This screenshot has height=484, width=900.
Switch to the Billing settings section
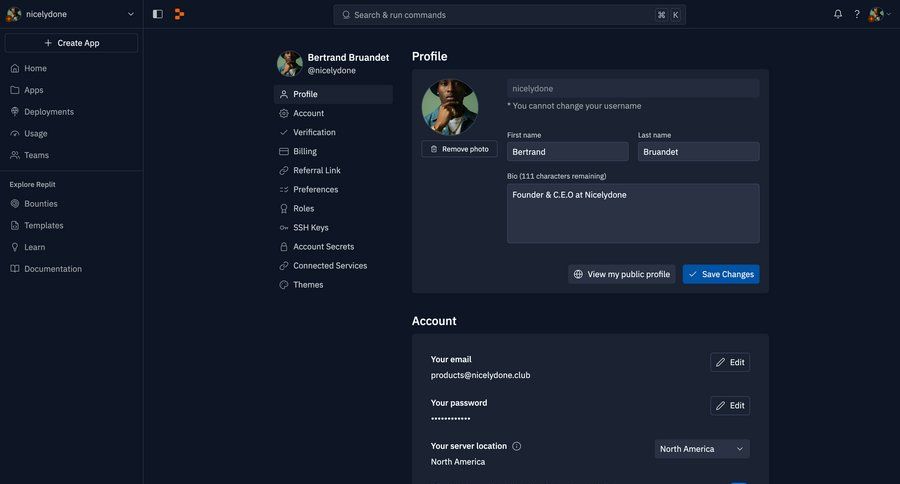(x=304, y=152)
